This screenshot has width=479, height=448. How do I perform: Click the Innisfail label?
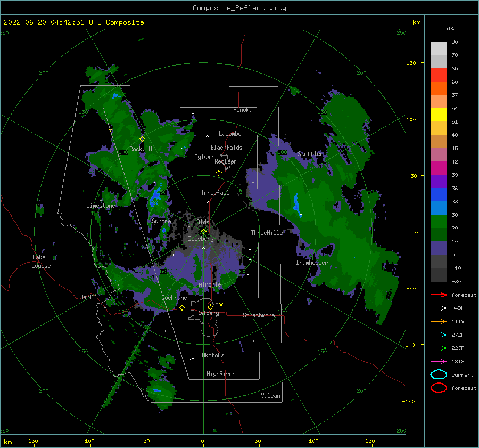215,193
